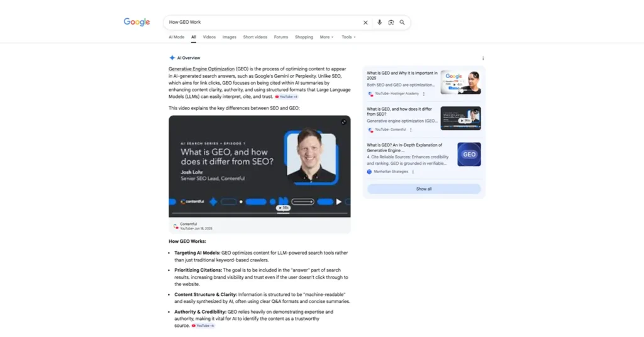Screen dimensions: 644x337
Task: Switch to the Shopping tab
Action: 304,37
